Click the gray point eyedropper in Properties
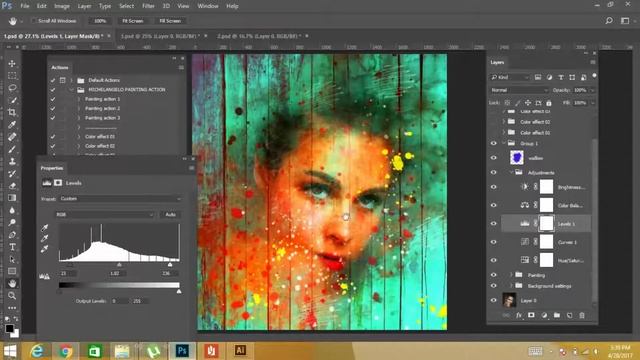This screenshot has width=640, height=360. [x=44, y=238]
